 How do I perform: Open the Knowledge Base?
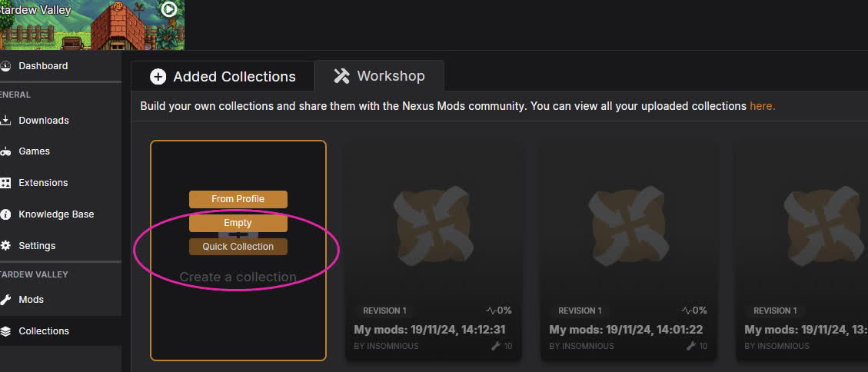61,214
